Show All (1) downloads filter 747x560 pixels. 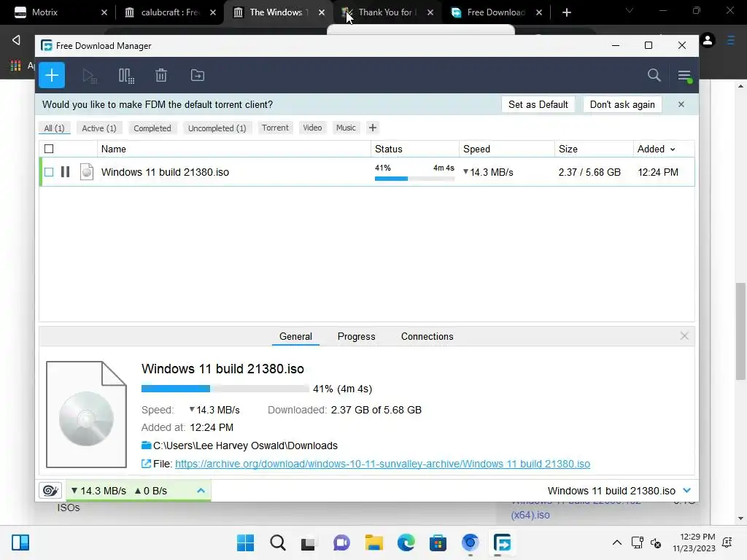(x=54, y=128)
